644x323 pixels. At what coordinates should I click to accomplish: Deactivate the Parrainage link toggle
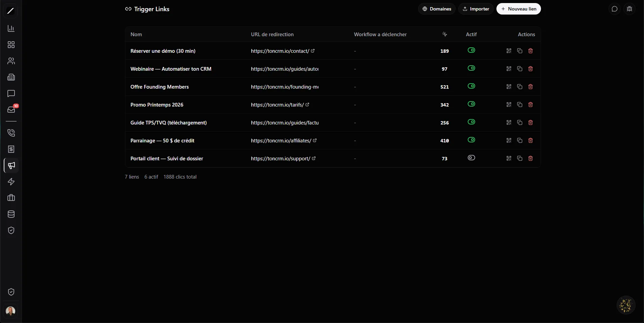click(x=471, y=140)
